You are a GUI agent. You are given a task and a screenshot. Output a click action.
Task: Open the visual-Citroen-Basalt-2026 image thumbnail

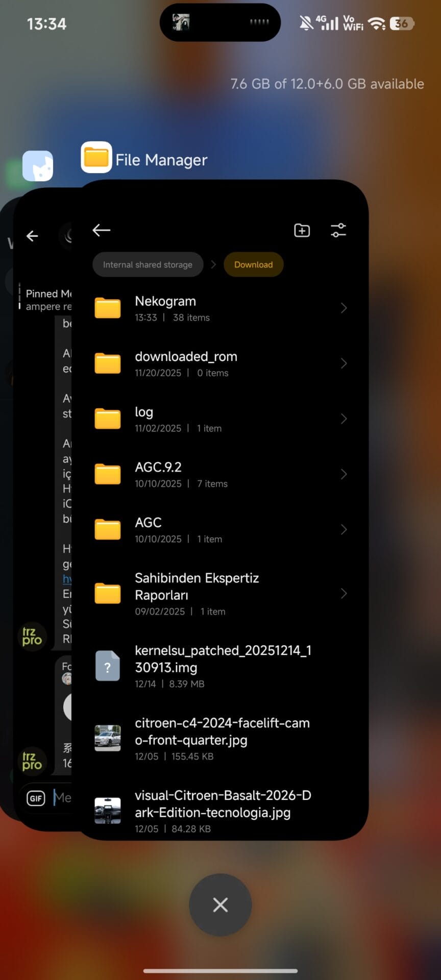[108, 811]
